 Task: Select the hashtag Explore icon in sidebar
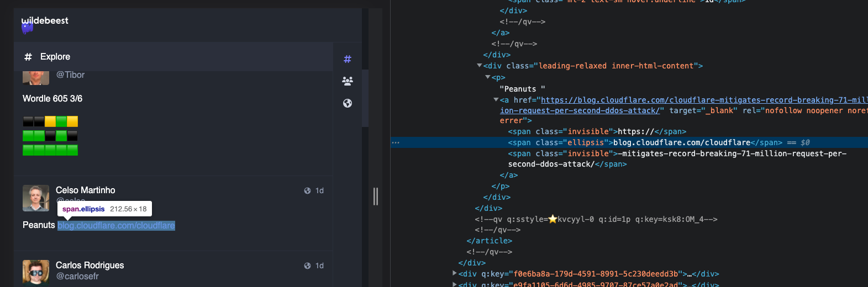click(348, 59)
